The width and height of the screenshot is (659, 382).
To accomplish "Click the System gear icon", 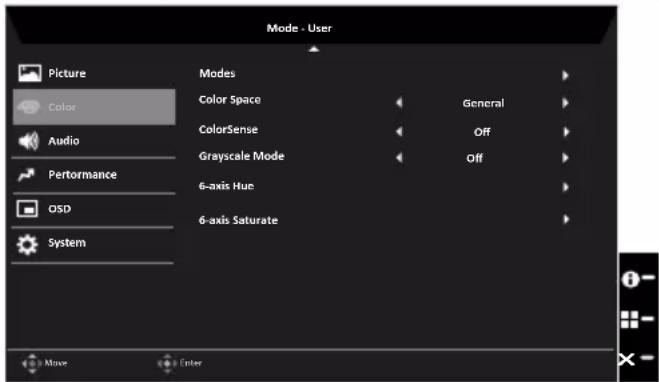I will [27, 245].
